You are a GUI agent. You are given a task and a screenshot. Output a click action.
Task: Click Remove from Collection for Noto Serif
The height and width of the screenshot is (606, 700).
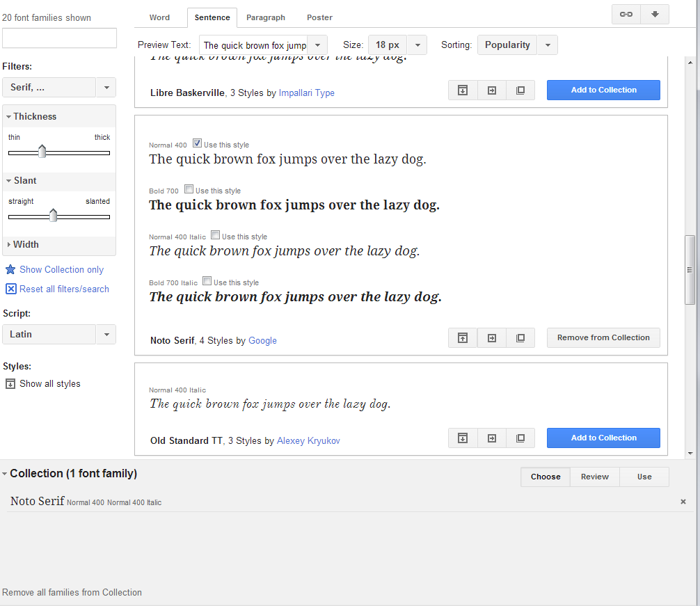[x=603, y=337]
